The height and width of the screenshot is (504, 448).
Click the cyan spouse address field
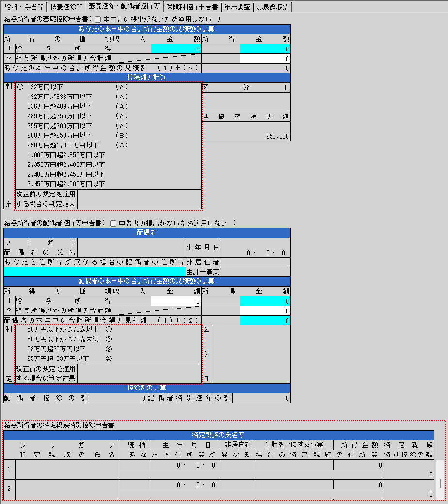95,272
